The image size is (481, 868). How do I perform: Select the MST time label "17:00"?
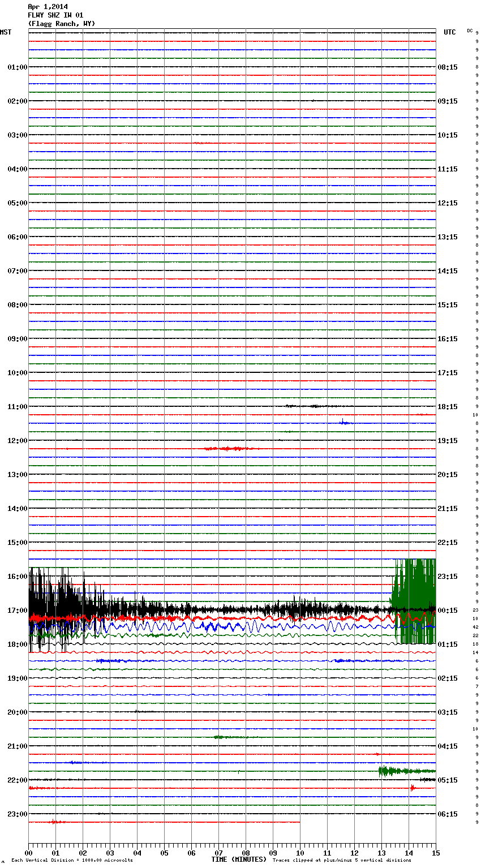17,611
